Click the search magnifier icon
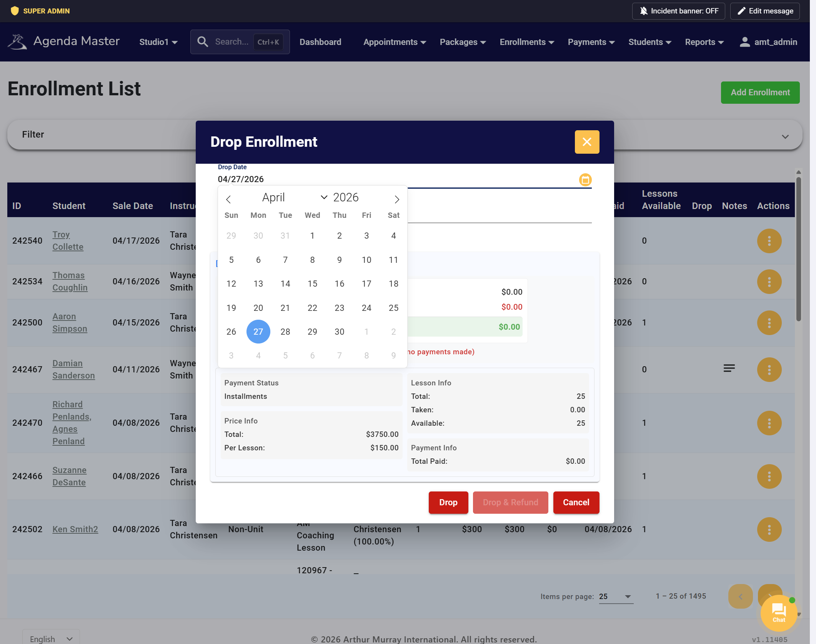Image resolution: width=816 pixels, height=644 pixels. (x=203, y=42)
